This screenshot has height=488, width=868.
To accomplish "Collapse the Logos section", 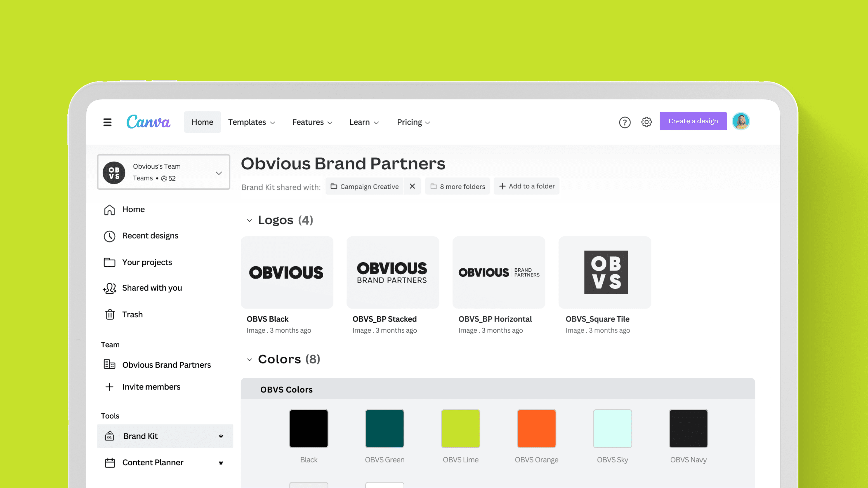I will 250,220.
